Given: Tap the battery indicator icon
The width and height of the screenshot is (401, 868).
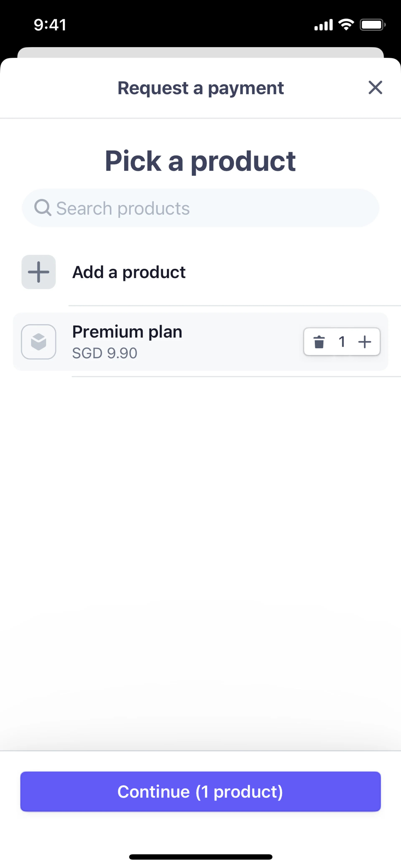Looking at the screenshot, I should pyautogui.click(x=372, y=25).
